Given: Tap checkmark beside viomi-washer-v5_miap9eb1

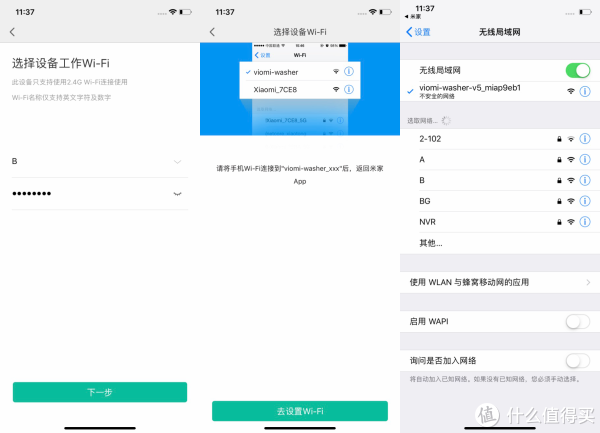Looking at the screenshot, I should 410,91.
